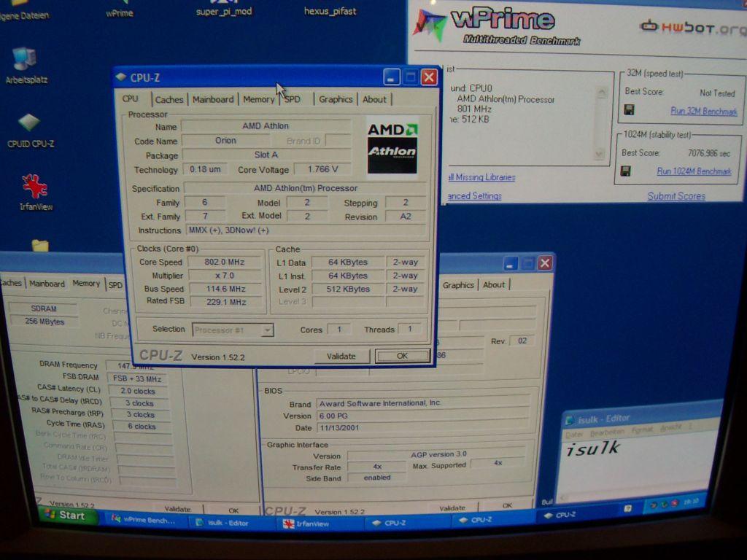Screen dimensions: 747x560
Task: Click OK in the front CPU-Z window
Action: (402, 356)
